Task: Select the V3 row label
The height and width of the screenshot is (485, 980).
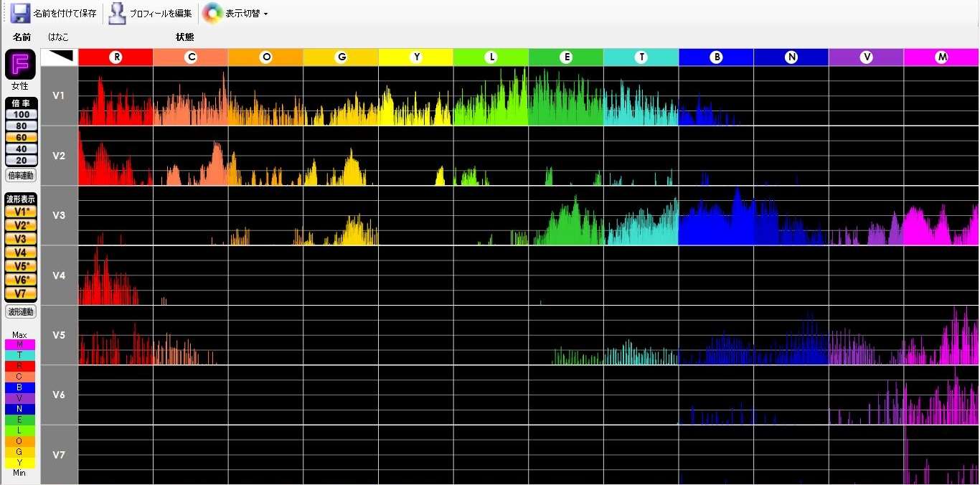Action: pyautogui.click(x=60, y=215)
